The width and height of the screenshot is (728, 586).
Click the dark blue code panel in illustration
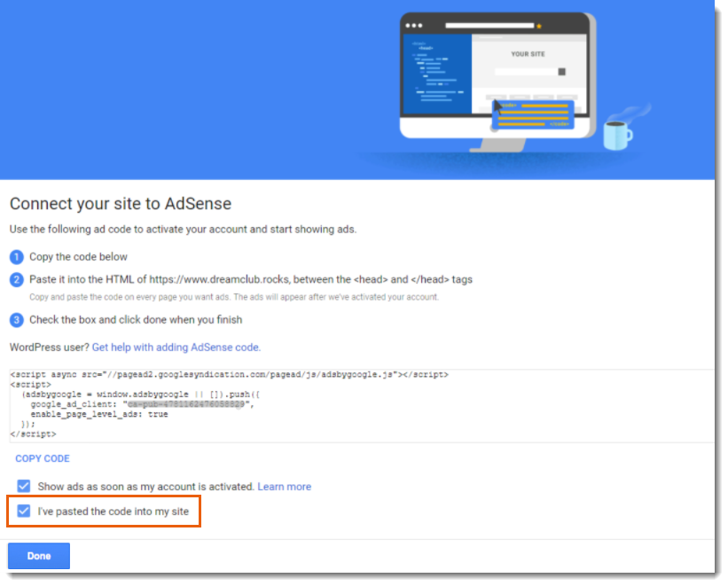click(x=436, y=74)
